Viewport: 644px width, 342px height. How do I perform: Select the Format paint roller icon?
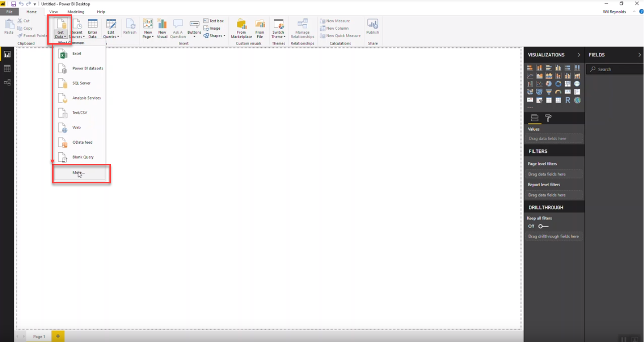(548, 118)
